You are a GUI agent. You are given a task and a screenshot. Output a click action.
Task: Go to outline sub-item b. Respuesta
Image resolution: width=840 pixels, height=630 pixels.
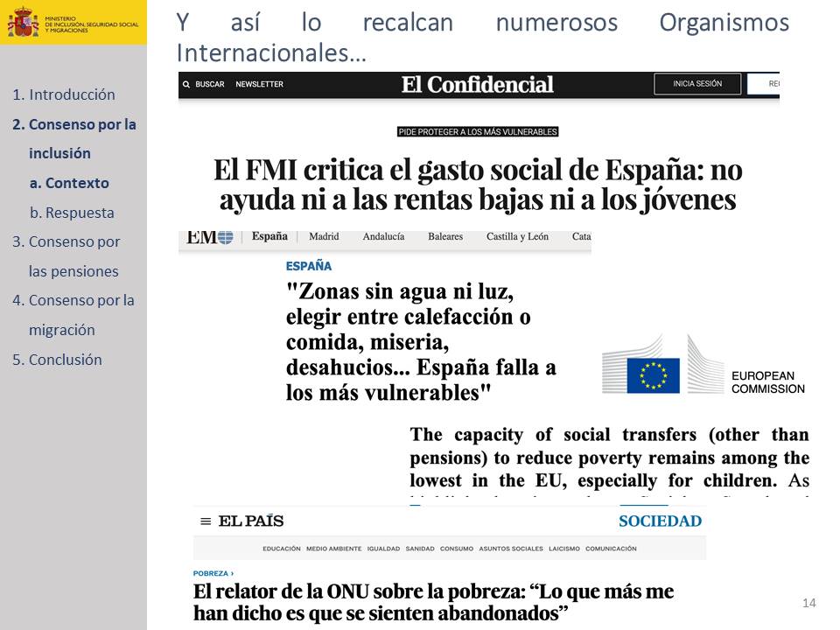click(72, 213)
